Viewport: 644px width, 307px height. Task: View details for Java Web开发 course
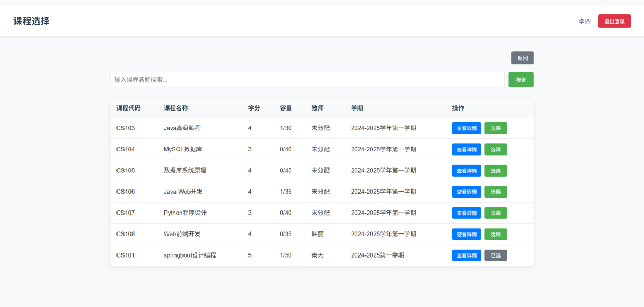(466, 192)
